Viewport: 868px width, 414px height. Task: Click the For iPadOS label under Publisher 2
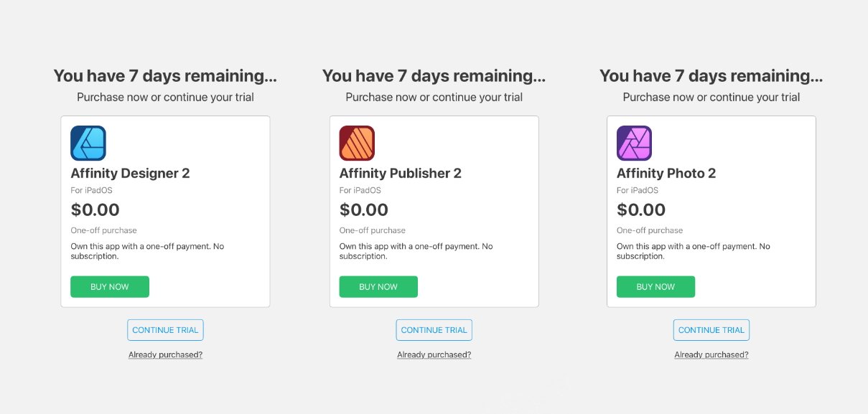[358, 190]
